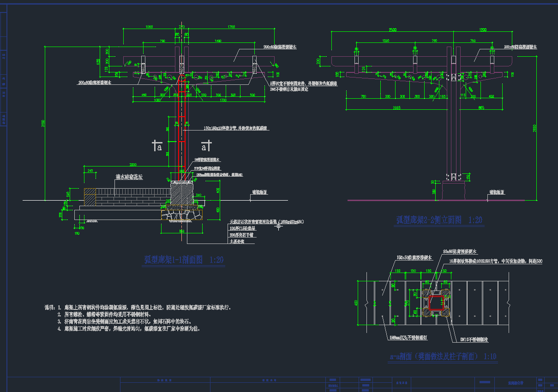Click the 清水砖砌花坛 flower bed label
Screen dimensions: 558x392
[129, 177]
